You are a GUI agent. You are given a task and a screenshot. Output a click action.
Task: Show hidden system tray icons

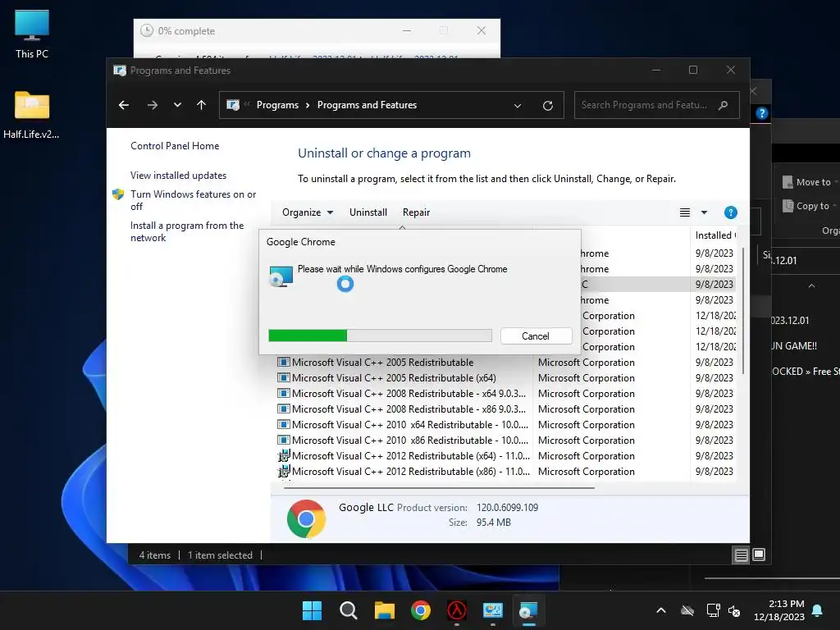click(x=661, y=610)
